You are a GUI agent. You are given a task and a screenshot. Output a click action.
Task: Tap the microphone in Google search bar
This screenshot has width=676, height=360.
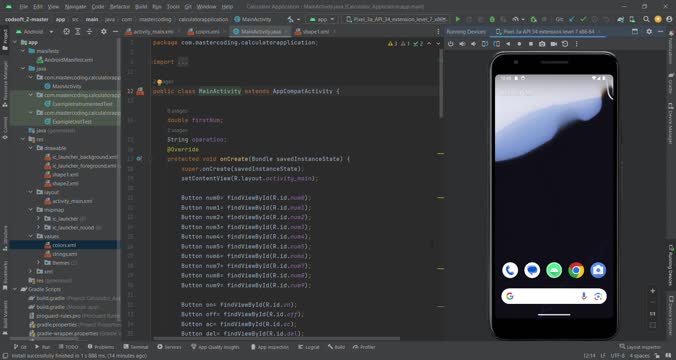583,296
